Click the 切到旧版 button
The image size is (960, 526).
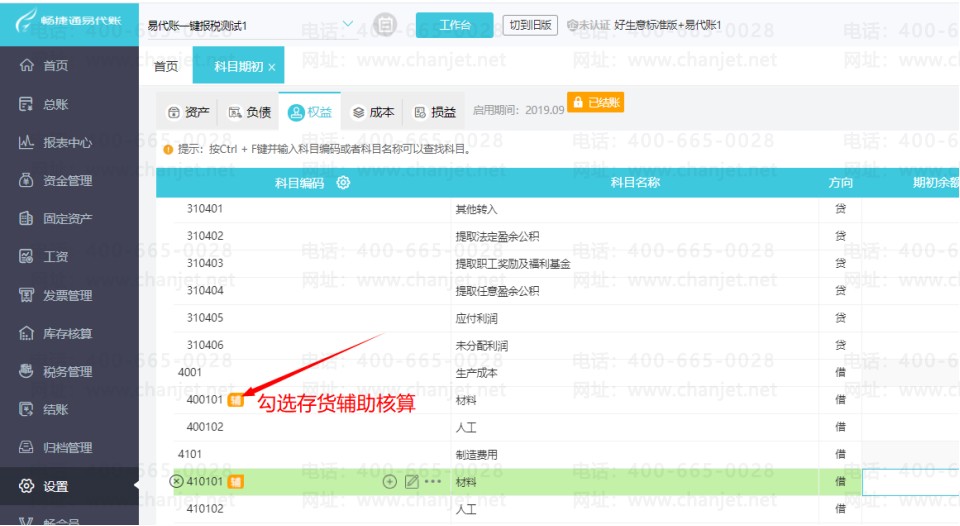pyautogui.click(x=530, y=25)
